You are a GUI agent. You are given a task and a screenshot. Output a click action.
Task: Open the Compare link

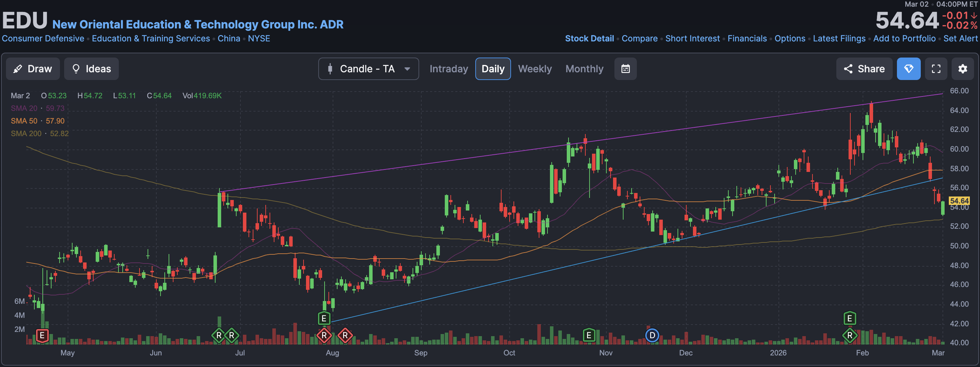coord(640,39)
